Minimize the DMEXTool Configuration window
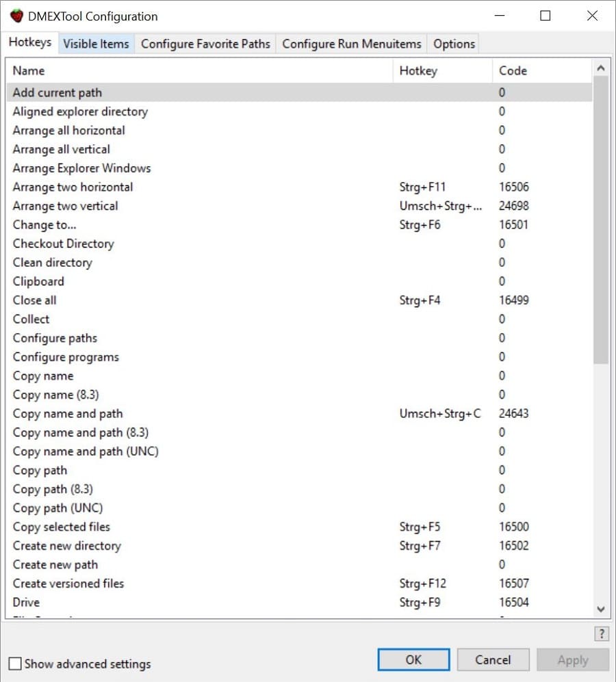 click(x=500, y=16)
